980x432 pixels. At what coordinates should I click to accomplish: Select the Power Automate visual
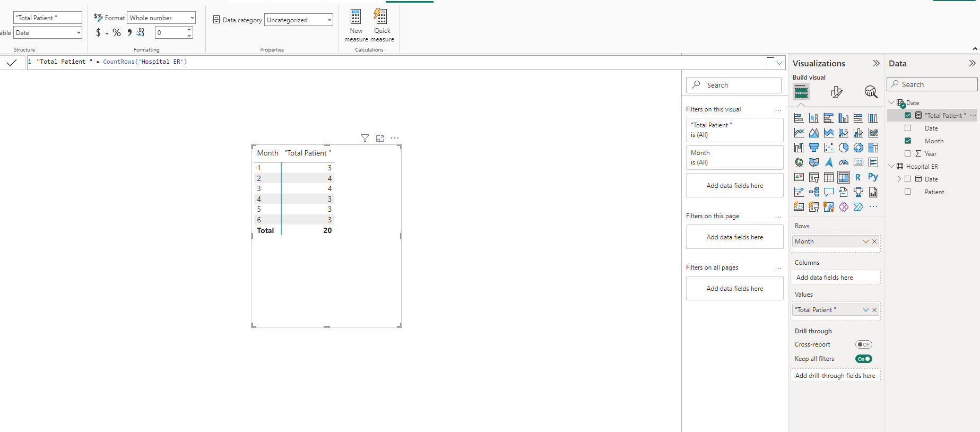[x=858, y=207]
